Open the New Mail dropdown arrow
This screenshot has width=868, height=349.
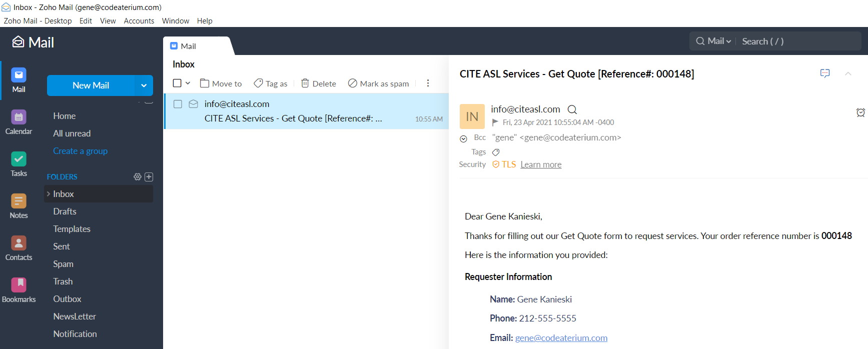(x=144, y=85)
